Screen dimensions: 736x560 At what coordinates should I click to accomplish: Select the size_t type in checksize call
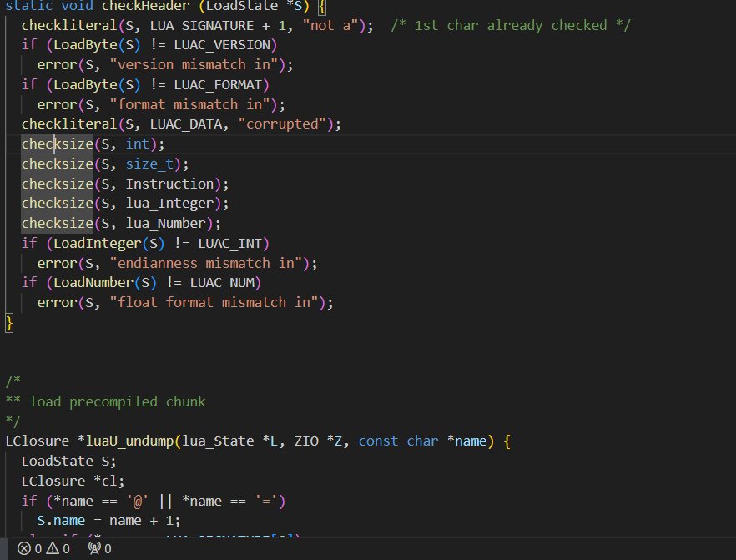pyautogui.click(x=149, y=164)
